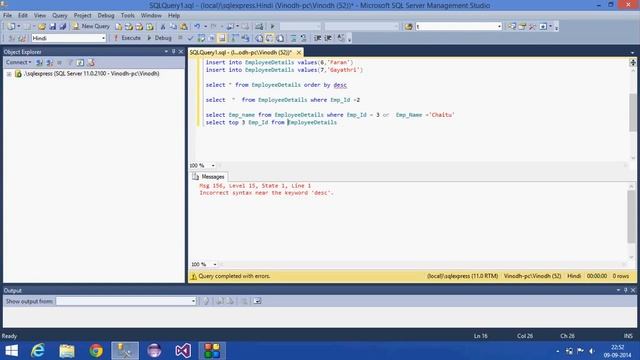Open the Edit menu
Screen dimensions: 640x360
click(23, 16)
